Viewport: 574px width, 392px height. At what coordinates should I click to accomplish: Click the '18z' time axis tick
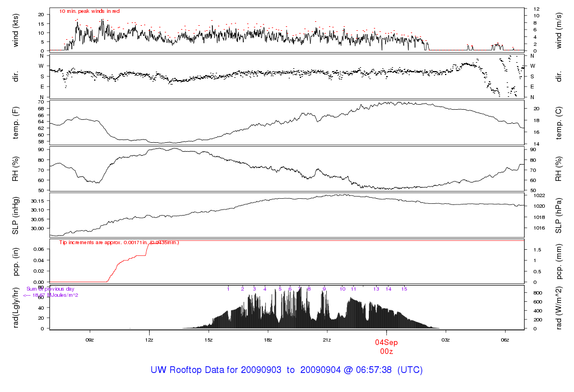pos(267,340)
